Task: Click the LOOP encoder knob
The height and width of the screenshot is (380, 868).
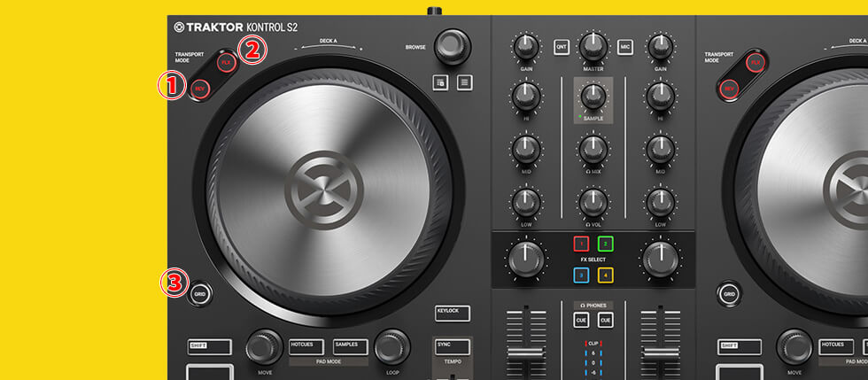Action: point(392,346)
